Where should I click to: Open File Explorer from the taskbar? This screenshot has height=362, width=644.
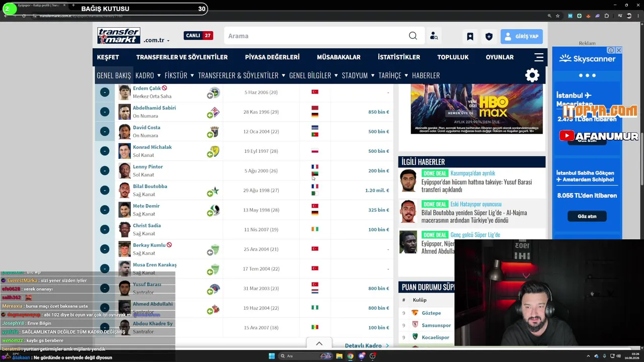pos(339,356)
